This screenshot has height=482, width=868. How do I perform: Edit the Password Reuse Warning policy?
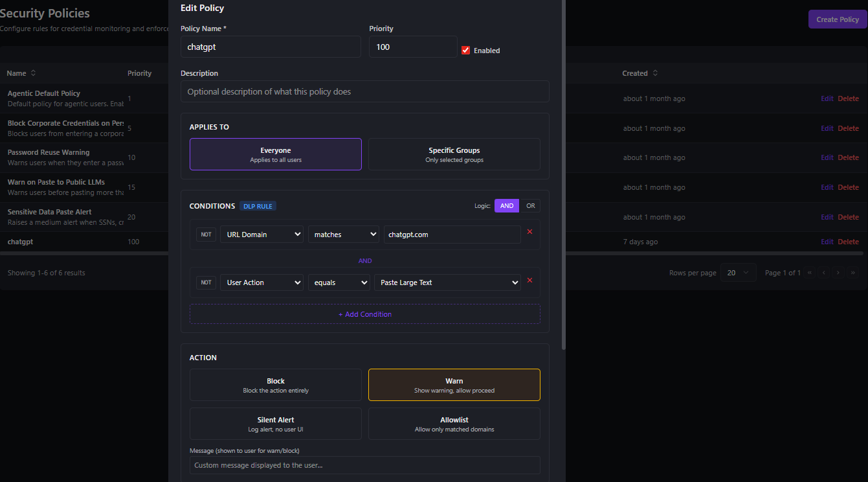827,157
